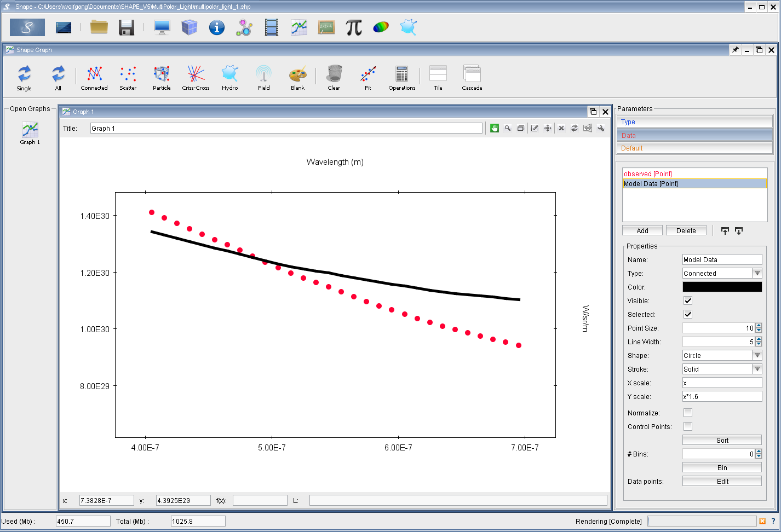
Task: Enable the Control Points checkbox
Action: [x=688, y=426]
